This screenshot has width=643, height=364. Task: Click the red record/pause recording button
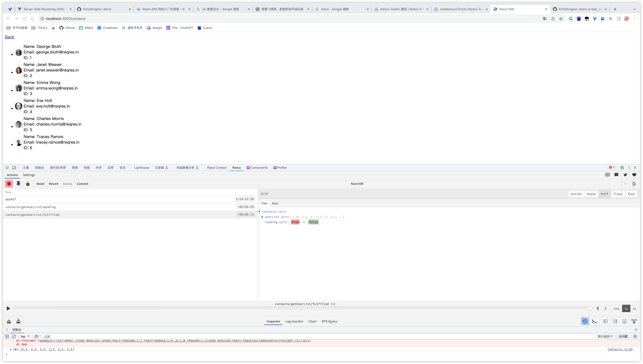click(9, 184)
